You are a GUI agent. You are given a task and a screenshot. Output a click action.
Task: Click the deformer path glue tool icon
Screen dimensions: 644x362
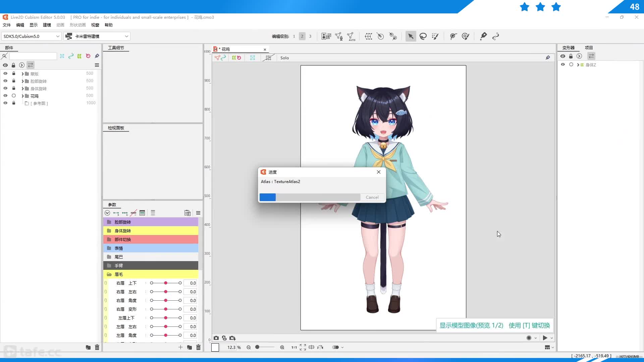click(x=393, y=36)
